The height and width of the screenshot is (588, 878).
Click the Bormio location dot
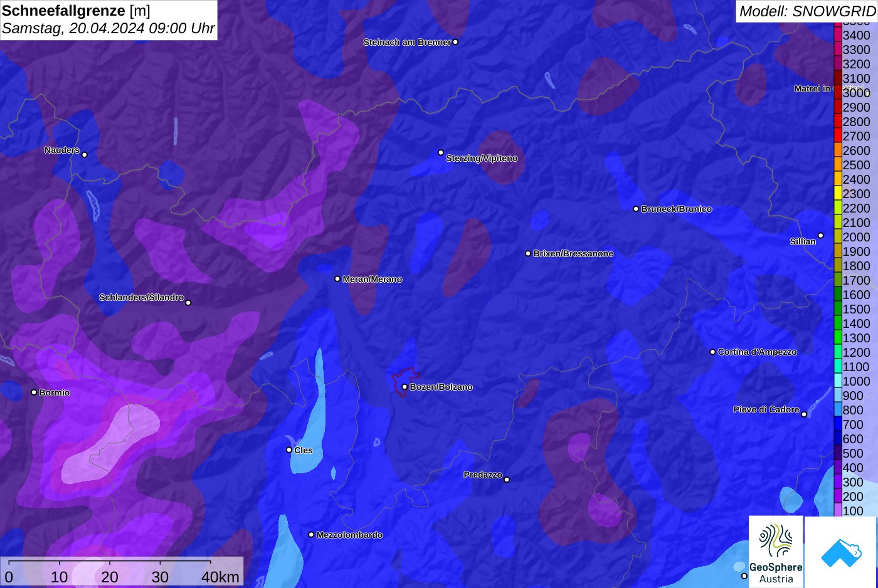coord(34,392)
